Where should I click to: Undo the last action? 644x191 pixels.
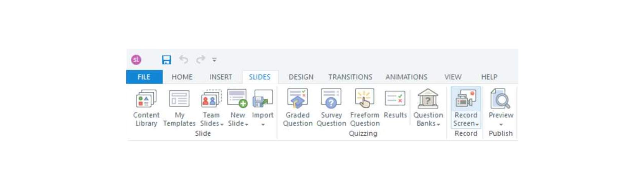click(x=184, y=60)
